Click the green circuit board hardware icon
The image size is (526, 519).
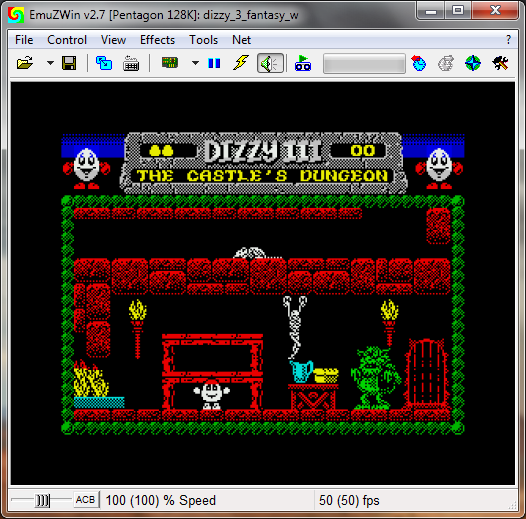click(x=170, y=62)
